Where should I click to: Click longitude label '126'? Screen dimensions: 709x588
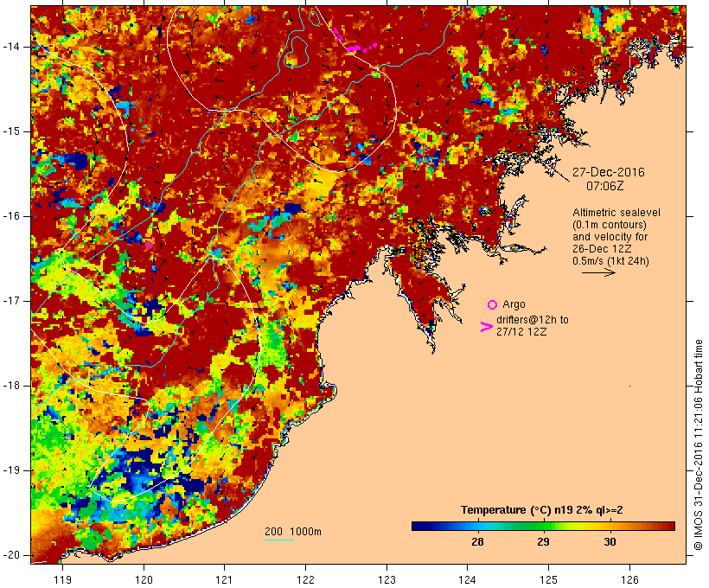[x=629, y=580]
